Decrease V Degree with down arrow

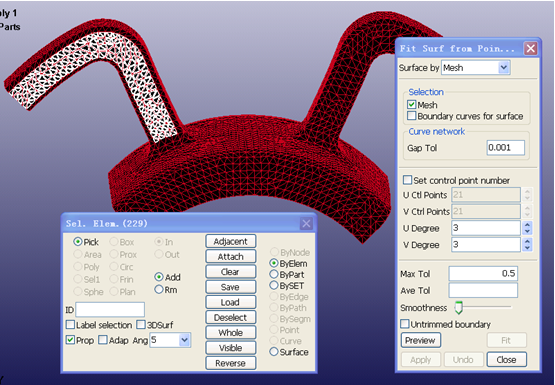coord(527,248)
